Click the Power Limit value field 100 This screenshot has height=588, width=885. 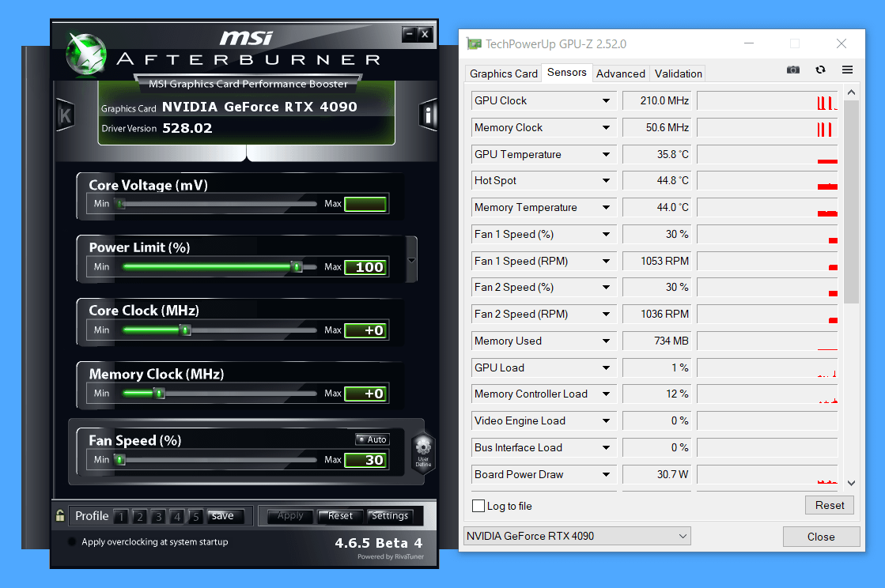click(x=365, y=267)
